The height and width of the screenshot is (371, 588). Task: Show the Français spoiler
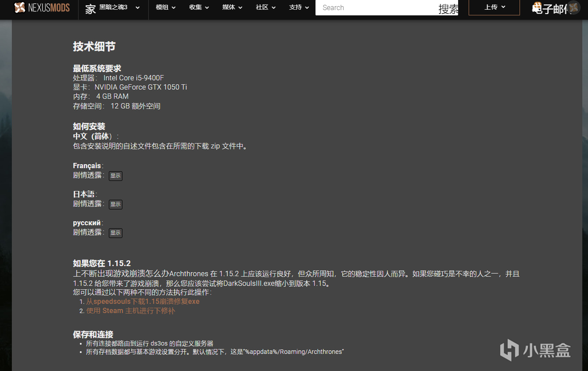(115, 176)
